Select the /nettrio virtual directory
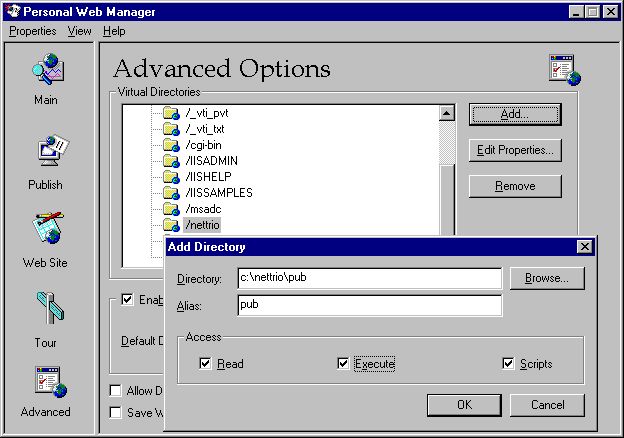This screenshot has height=438, width=624. click(x=202, y=225)
